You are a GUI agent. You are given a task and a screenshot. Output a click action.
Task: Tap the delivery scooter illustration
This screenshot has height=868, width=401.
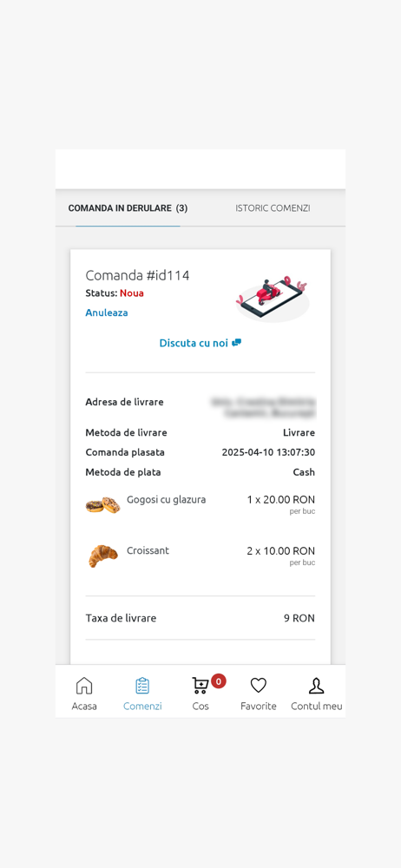coord(273,298)
